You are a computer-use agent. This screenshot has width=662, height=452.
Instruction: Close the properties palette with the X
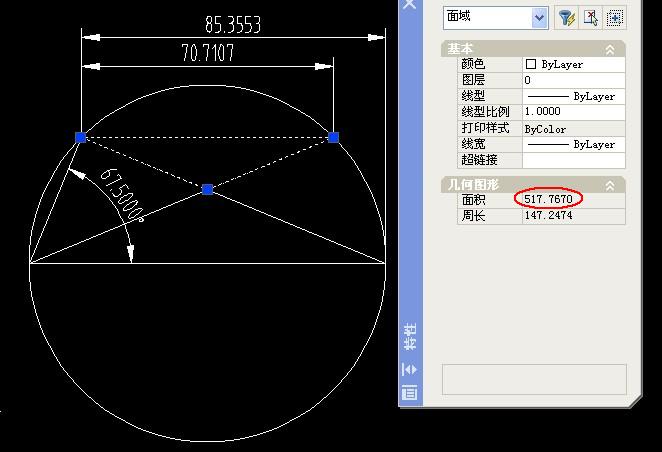(410, 4)
